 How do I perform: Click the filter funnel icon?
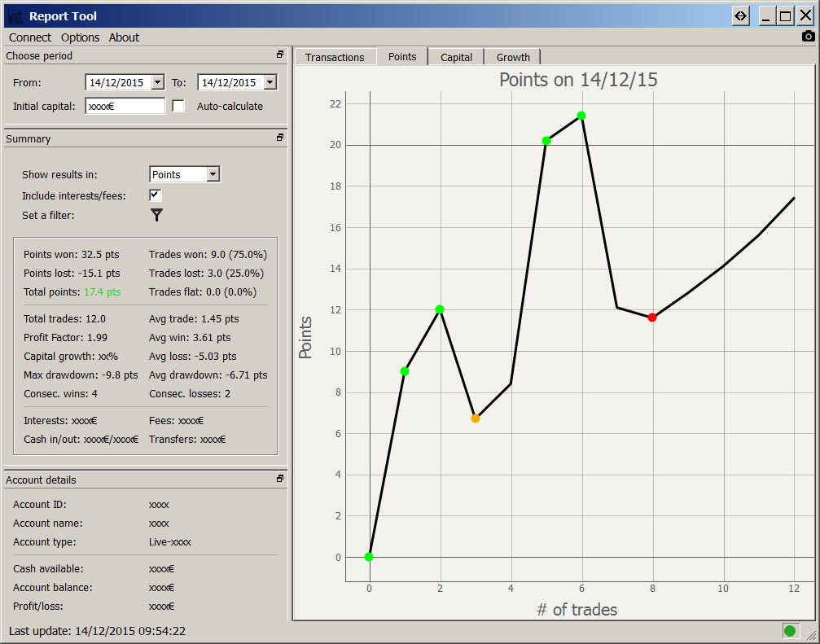coord(156,215)
